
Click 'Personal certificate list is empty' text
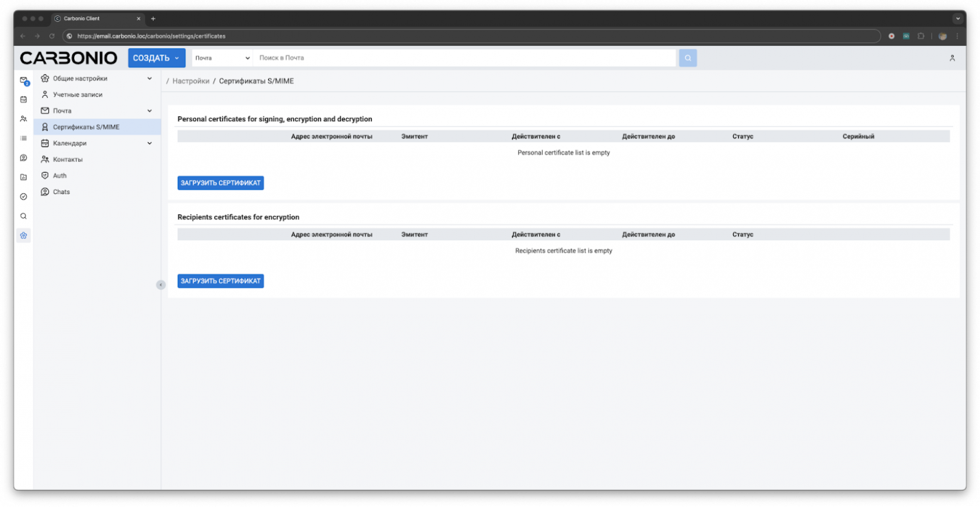563,153
